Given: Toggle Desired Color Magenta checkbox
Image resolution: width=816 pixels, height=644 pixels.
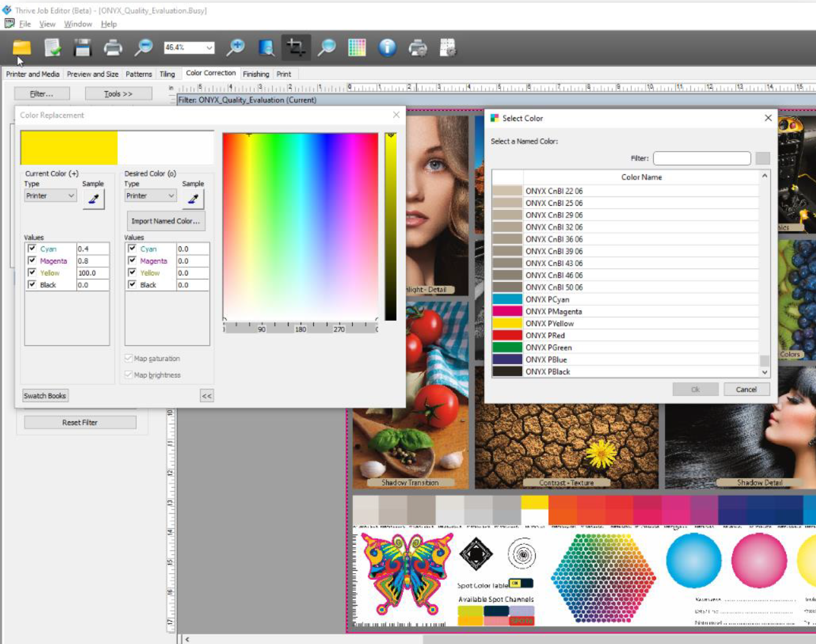Looking at the screenshot, I should (x=133, y=261).
